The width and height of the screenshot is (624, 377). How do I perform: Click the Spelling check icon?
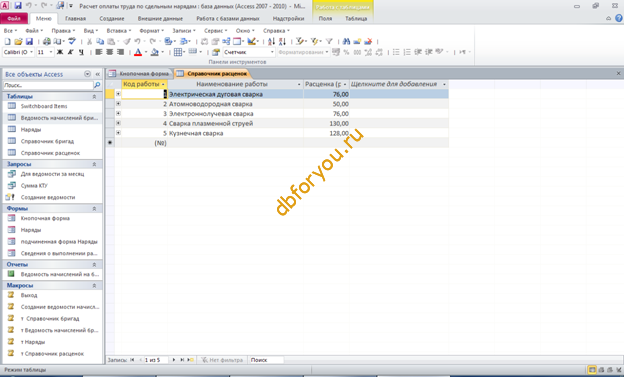pos(72,41)
